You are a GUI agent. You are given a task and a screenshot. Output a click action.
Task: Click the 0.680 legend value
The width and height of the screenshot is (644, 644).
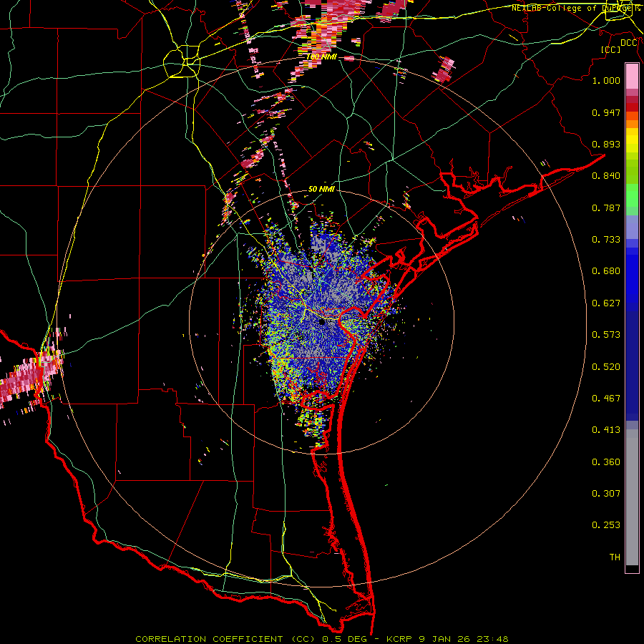pos(606,271)
